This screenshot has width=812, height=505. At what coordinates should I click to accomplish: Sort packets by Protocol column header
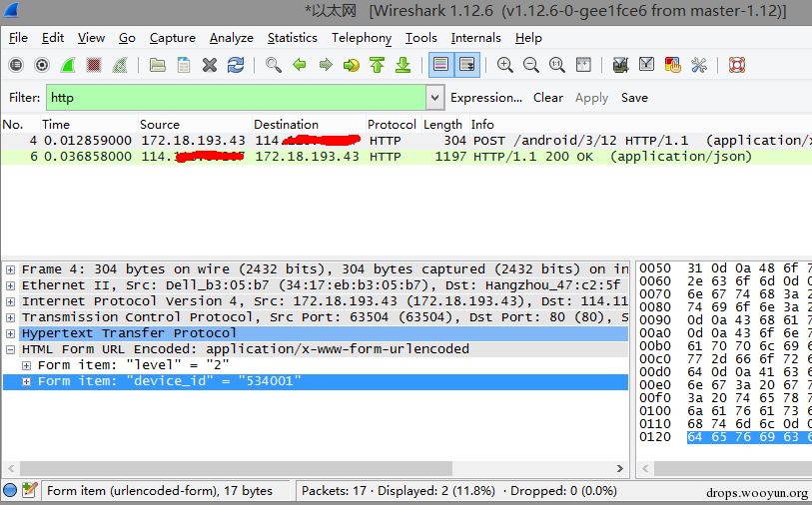click(x=394, y=125)
